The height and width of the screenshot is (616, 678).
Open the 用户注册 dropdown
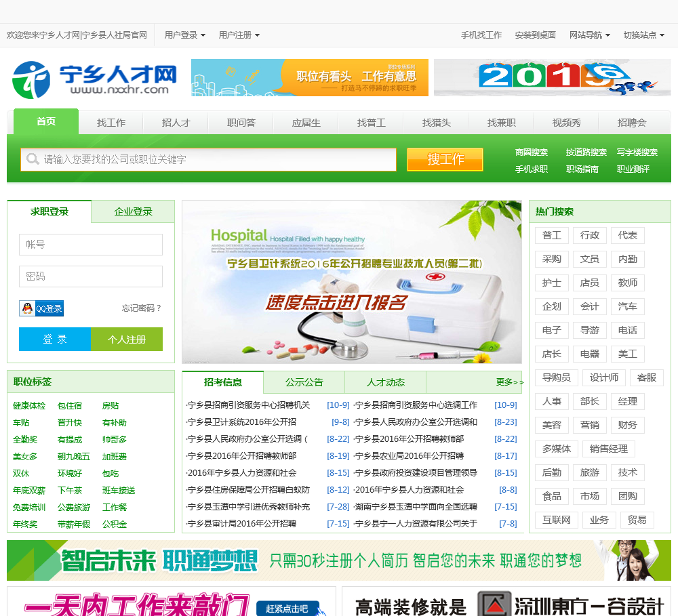[x=239, y=35]
